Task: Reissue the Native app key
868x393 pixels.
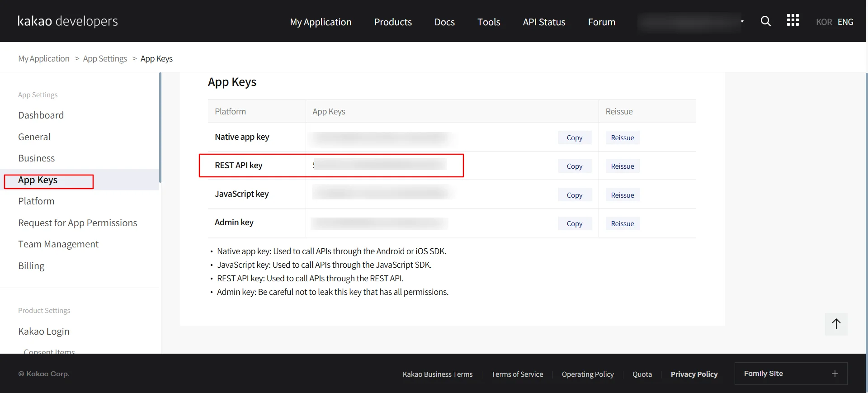Action: click(x=623, y=137)
